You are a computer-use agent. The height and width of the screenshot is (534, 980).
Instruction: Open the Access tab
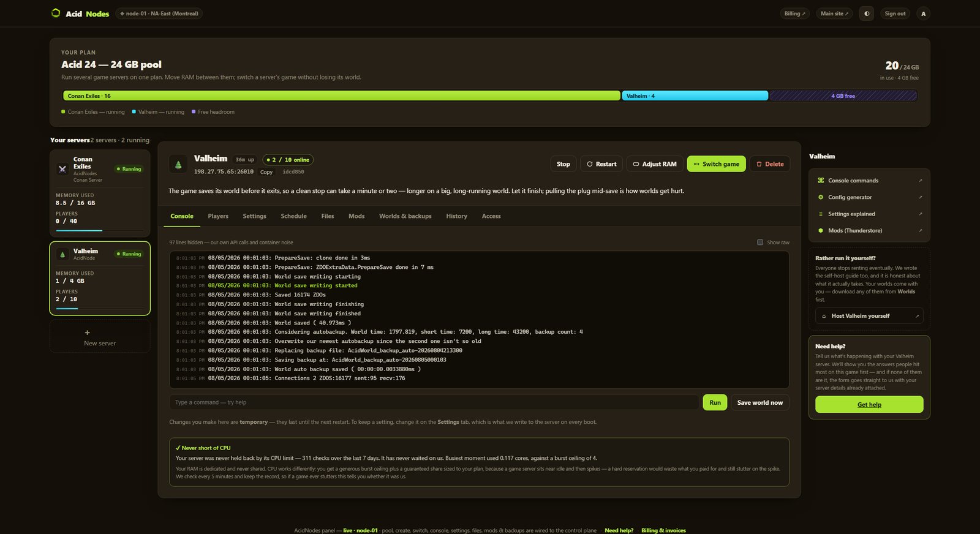(x=491, y=216)
